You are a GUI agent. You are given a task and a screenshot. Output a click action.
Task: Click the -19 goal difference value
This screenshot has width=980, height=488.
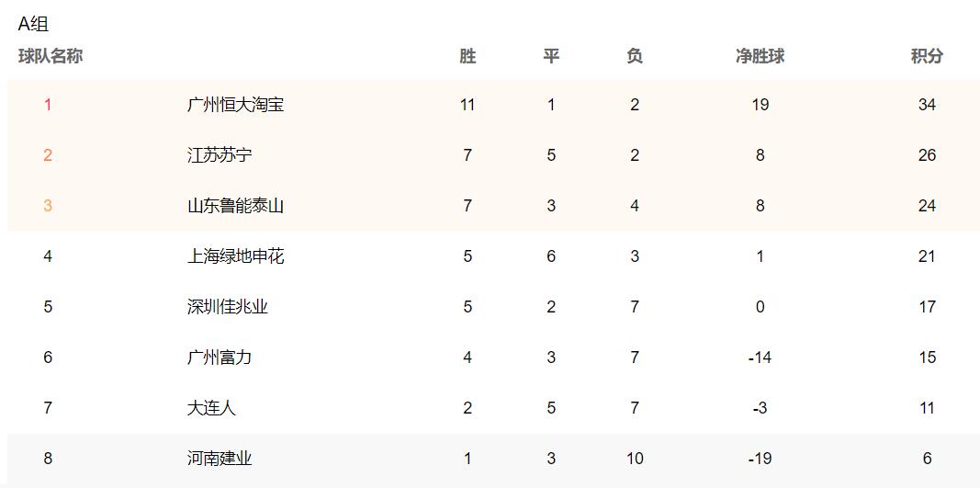(x=760, y=459)
